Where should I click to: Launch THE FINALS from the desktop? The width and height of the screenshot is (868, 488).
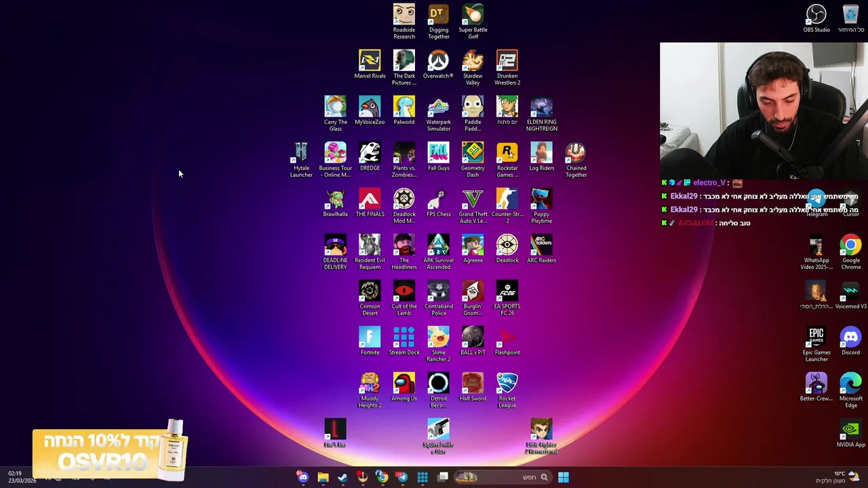(x=370, y=203)
